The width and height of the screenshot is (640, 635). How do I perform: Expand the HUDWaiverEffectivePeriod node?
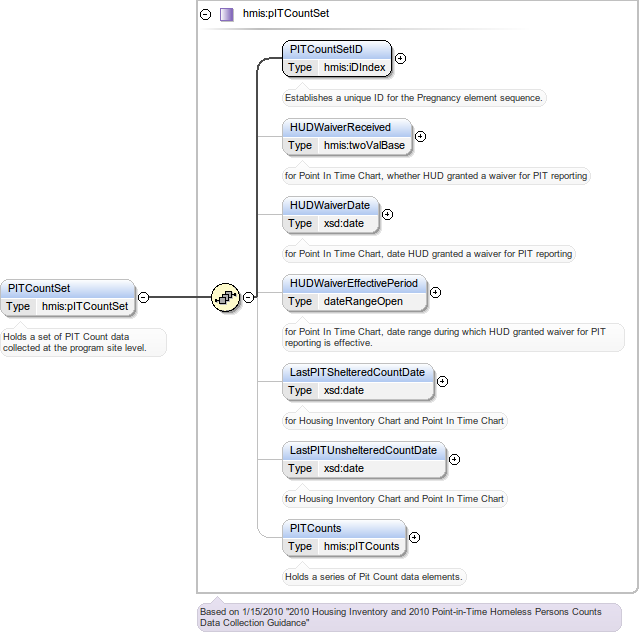[x=435, y=292]
